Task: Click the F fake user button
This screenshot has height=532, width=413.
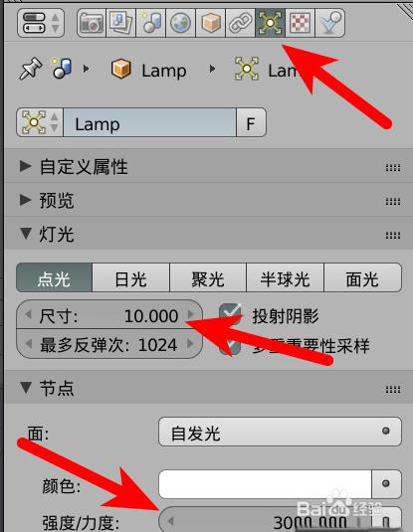Action: click(251, 122)
